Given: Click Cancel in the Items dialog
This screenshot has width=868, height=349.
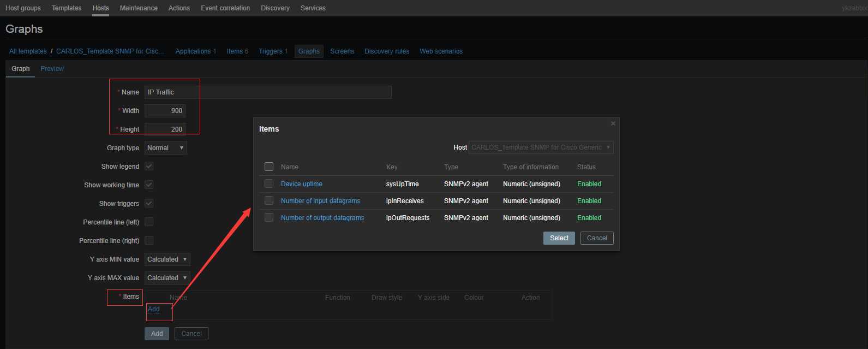Looking at the screenshot, I should click(597, 238).
